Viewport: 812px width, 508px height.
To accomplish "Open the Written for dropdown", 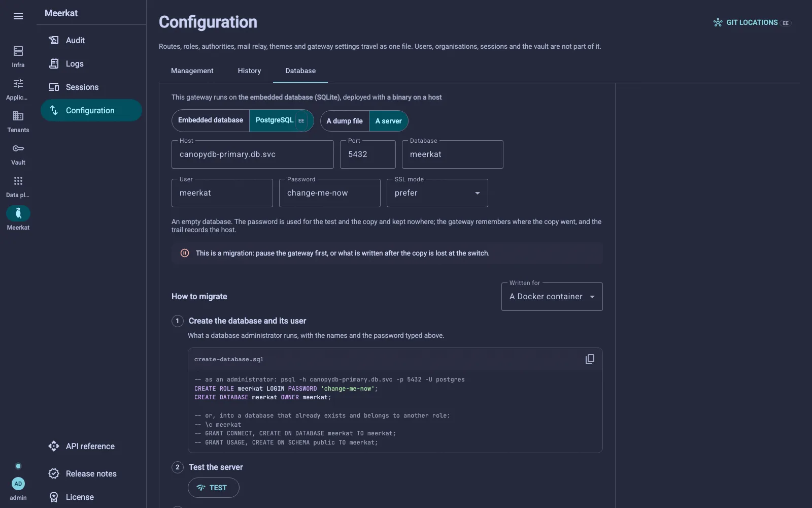I will (x=552, y=297).
